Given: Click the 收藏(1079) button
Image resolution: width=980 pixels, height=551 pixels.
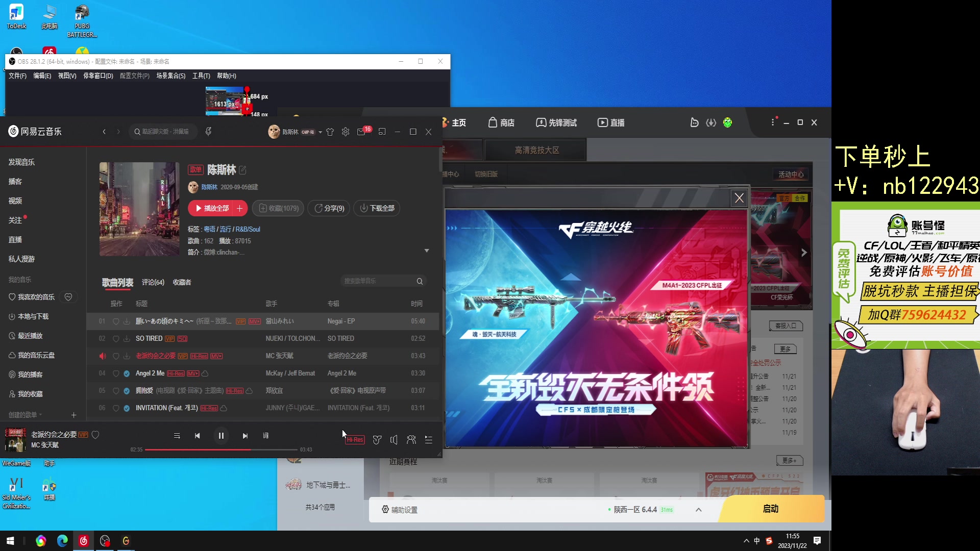Looking at the screenshot, I should click(278, 208).
